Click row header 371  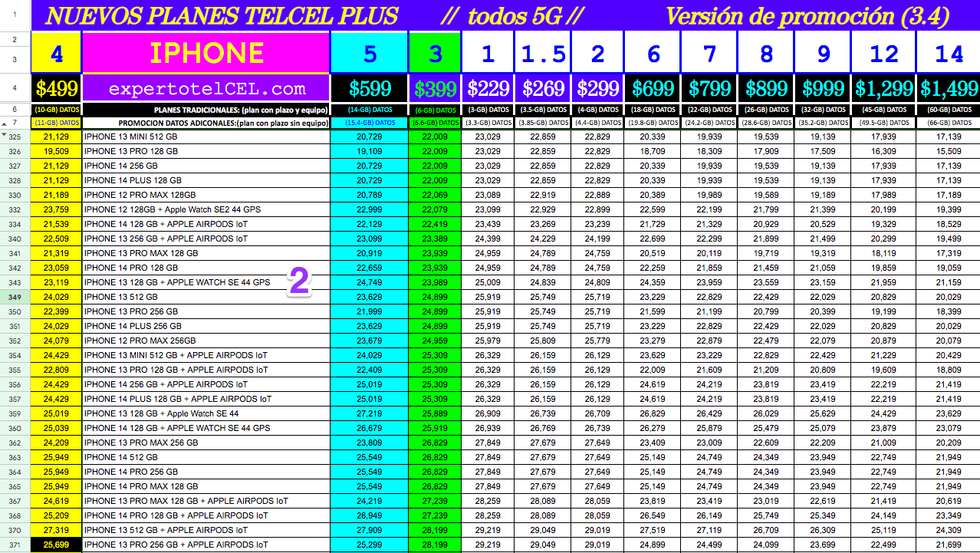pyautogui.click(x=15, y=545)
